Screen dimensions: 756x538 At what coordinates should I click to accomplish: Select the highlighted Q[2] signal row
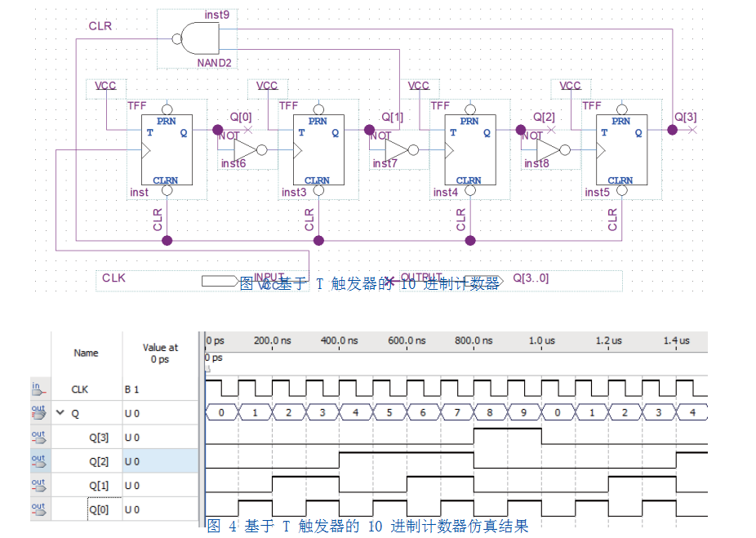[x=114, y=461]
